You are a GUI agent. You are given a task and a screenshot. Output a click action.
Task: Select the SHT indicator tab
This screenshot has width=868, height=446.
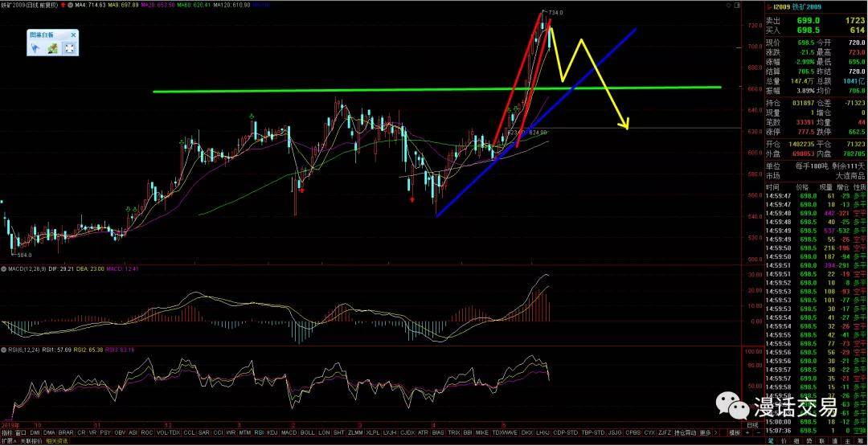point(339,432)
